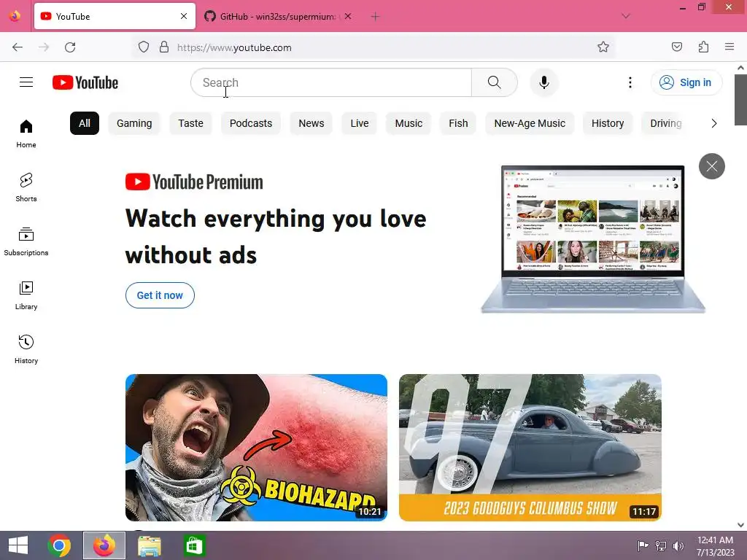The image size is (747, 560).
Task: Click the scrollbar down arrow
Action: click(740, 525)
